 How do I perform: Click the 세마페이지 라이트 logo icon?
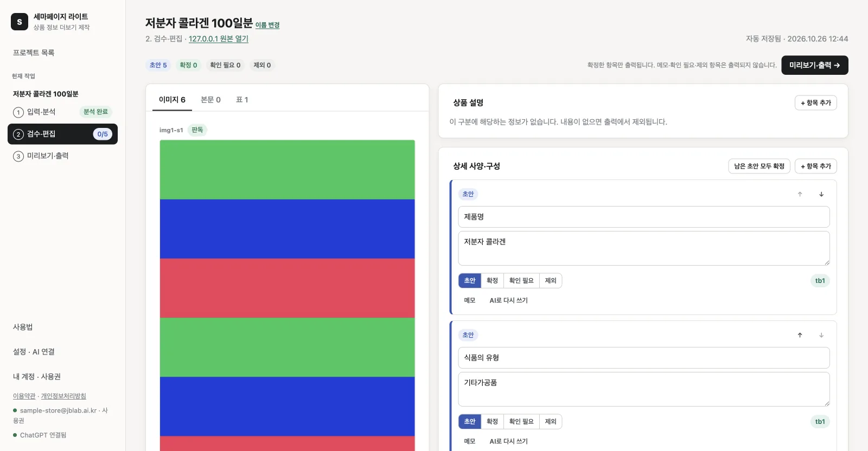click(20, 22)
